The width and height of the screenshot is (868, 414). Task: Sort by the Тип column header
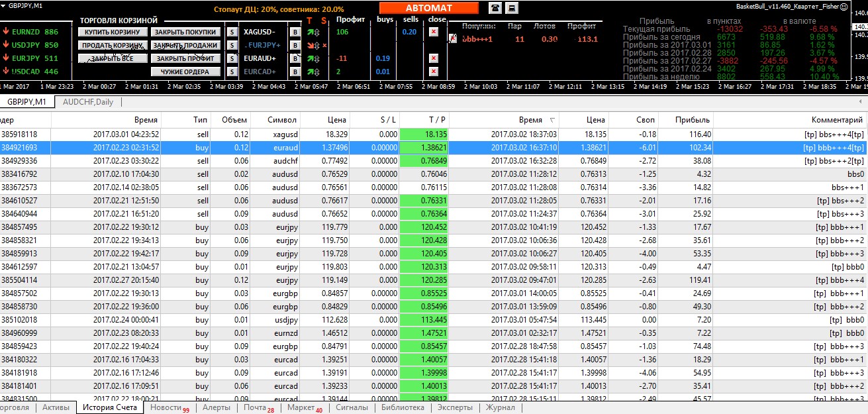[x=187, y=120]
